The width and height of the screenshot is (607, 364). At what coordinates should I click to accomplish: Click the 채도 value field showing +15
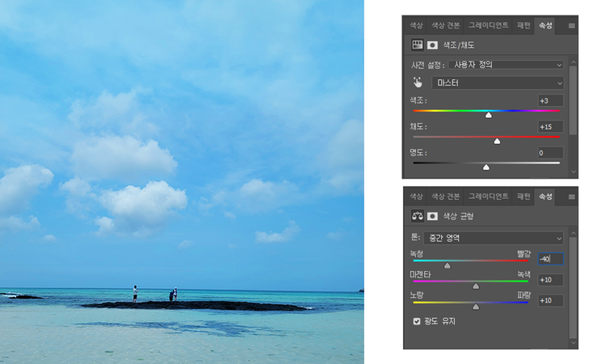pos(550,126)
